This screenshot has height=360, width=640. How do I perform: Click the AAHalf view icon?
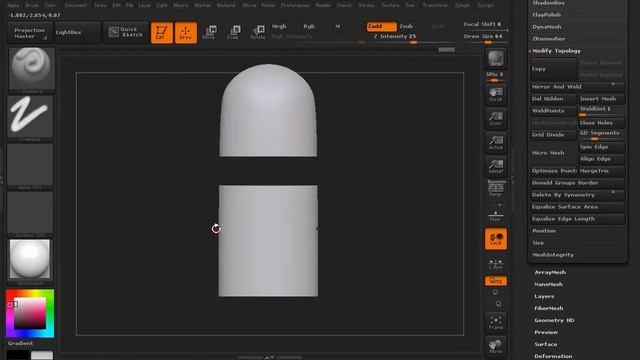(496, 167)
